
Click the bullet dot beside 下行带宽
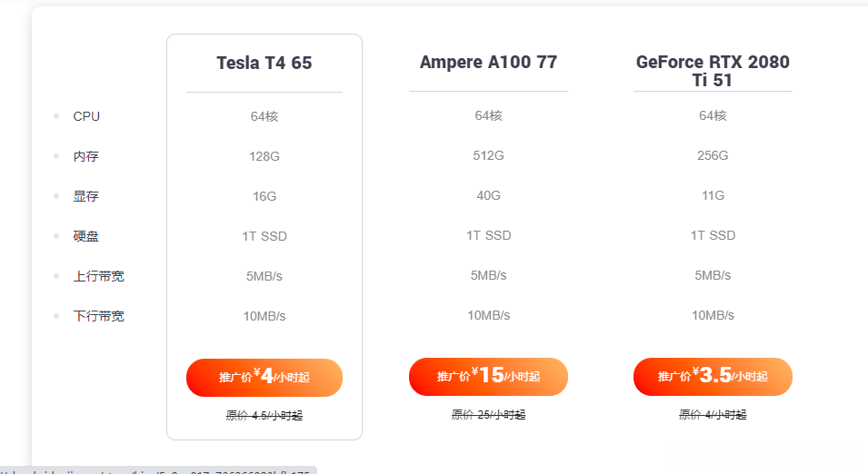[x=56, y=316]
